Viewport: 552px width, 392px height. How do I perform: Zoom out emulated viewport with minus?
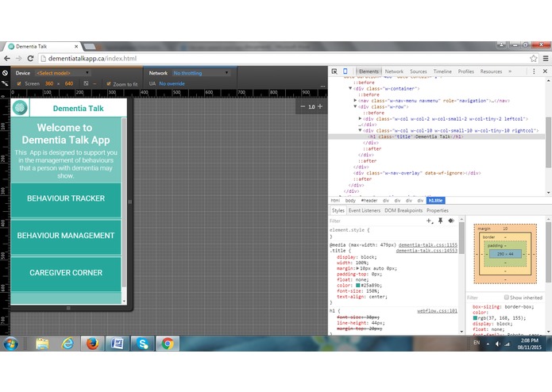[303, 106]
